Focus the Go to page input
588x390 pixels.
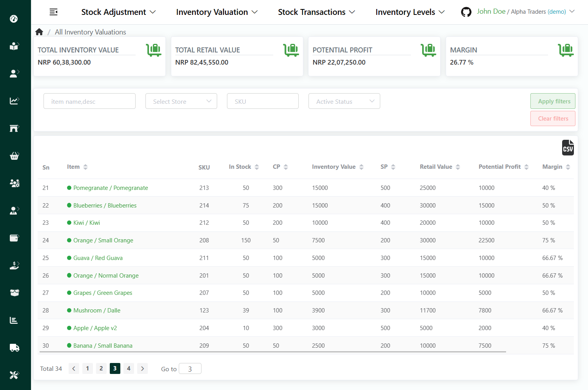pyautogui.click(x=190, y=368)
